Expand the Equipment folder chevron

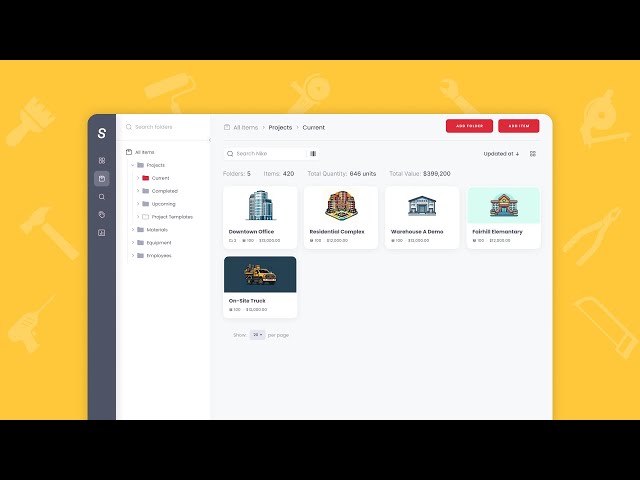[133, 242]
